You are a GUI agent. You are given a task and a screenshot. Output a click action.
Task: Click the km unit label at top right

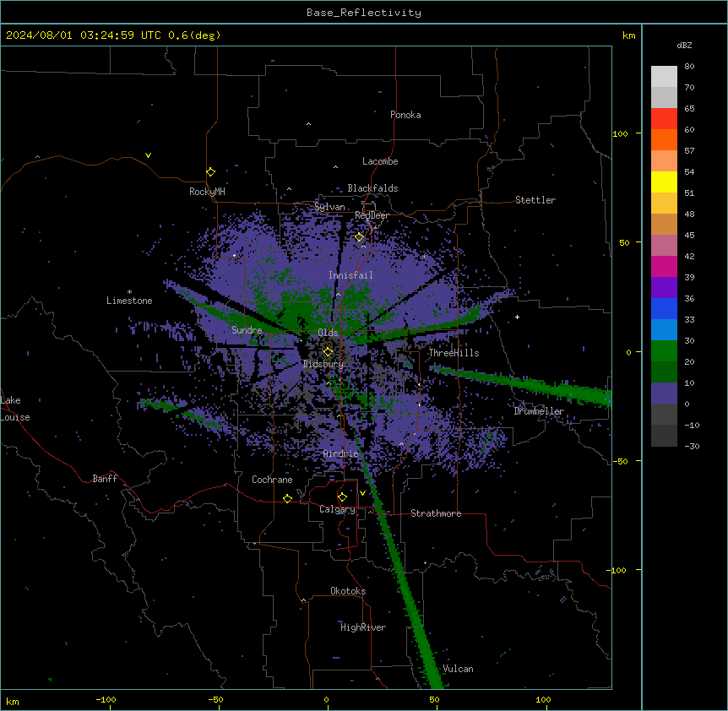pos(628,35)
